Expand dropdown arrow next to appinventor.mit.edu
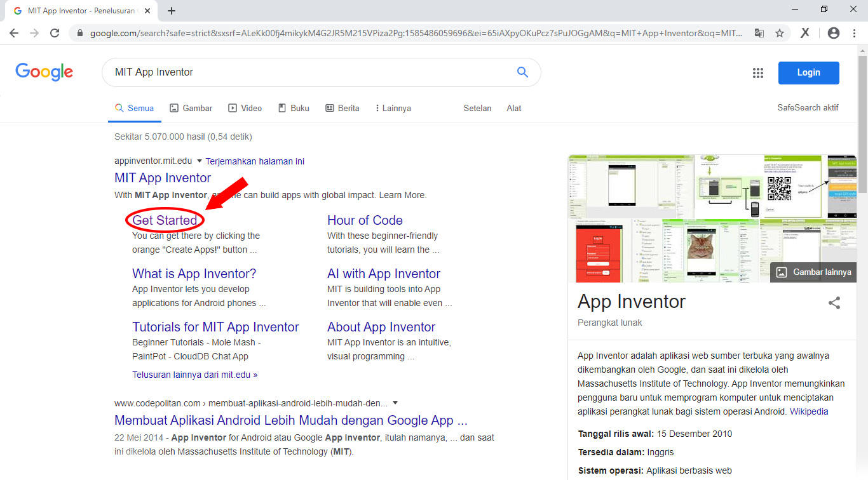868x480 pixels. tap(199, 161)
